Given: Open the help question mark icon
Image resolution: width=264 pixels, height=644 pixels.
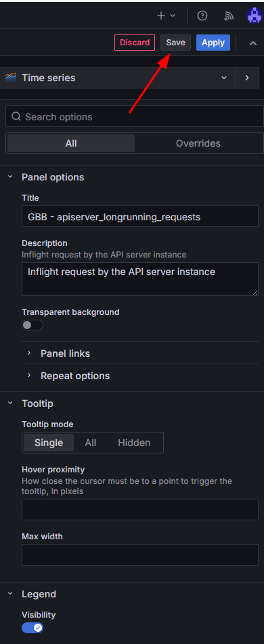Looking at the screenshot, I should 202,16.
